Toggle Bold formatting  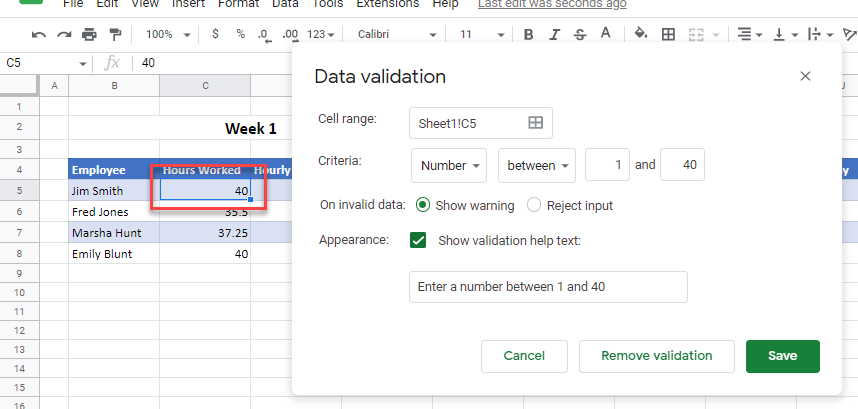[x=528, y=35]
